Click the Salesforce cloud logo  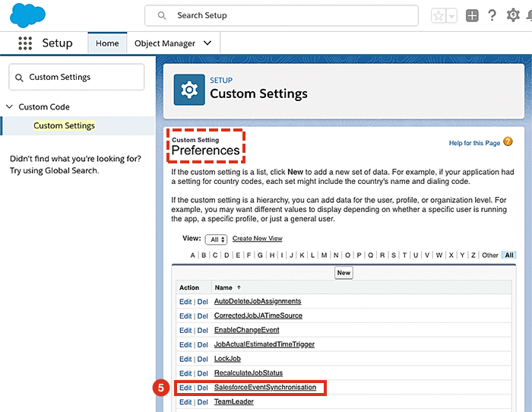click(28, 15)
